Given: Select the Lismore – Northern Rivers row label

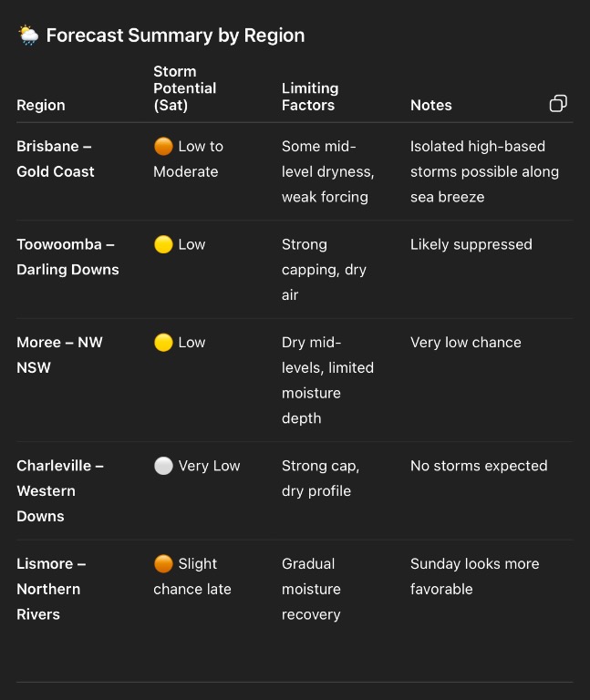Looking at the screenshot, I should (x=53, y=589).
